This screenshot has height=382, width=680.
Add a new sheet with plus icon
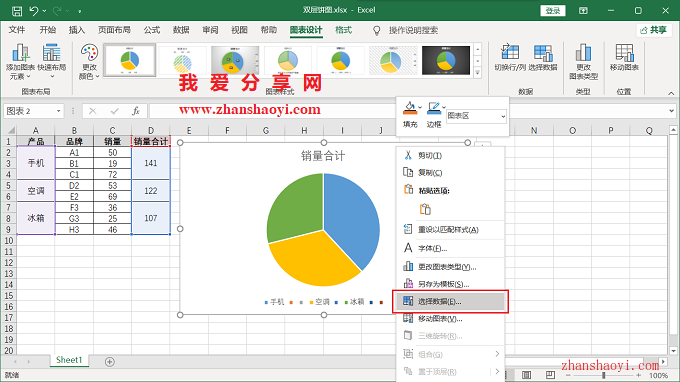(110, 362)
